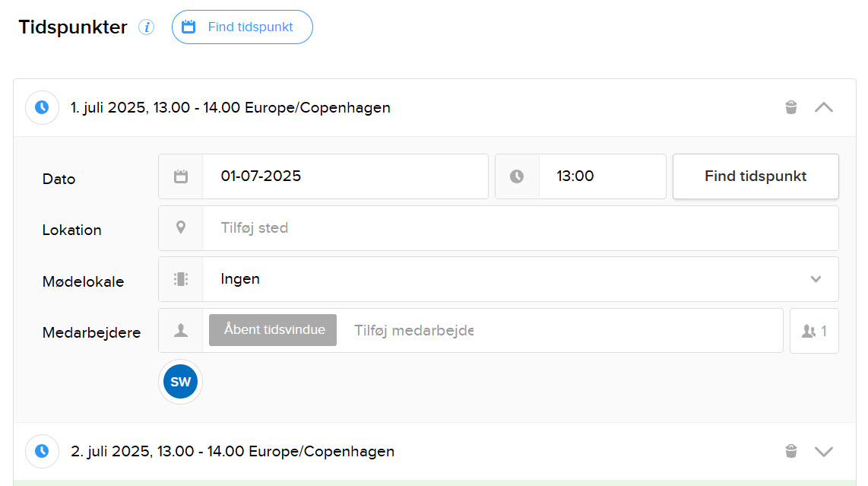Screen dimensions: 868x486
Task: Expand the 2. juli 2025 time slot
Action: [824, 451]
